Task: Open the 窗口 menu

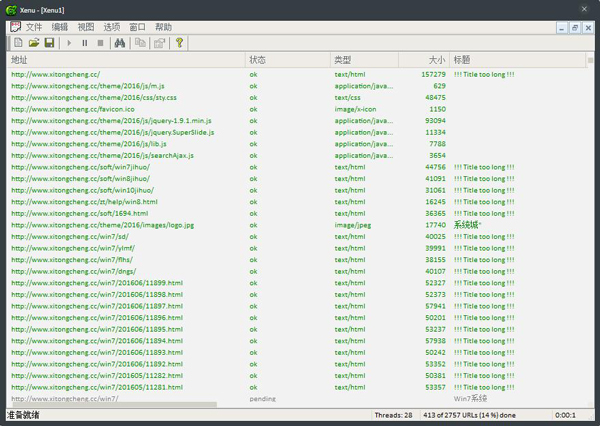Action: pyautogui.click(x=137, y=27)
